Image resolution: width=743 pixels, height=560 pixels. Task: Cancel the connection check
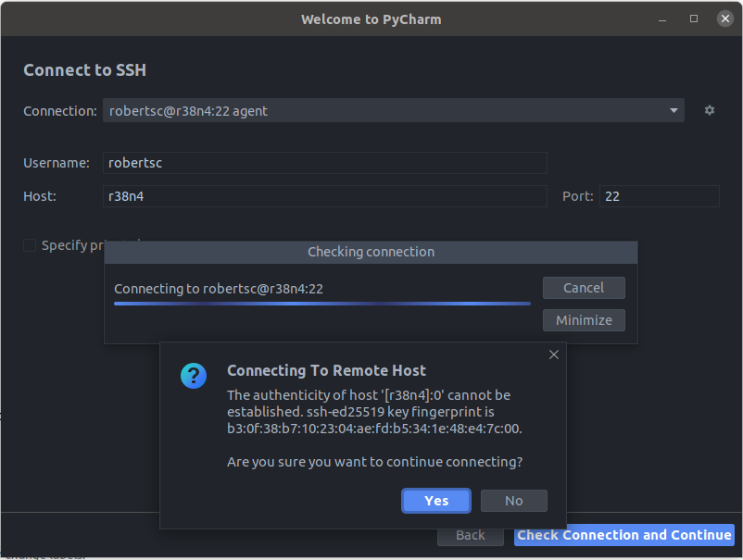pos(584,288)
